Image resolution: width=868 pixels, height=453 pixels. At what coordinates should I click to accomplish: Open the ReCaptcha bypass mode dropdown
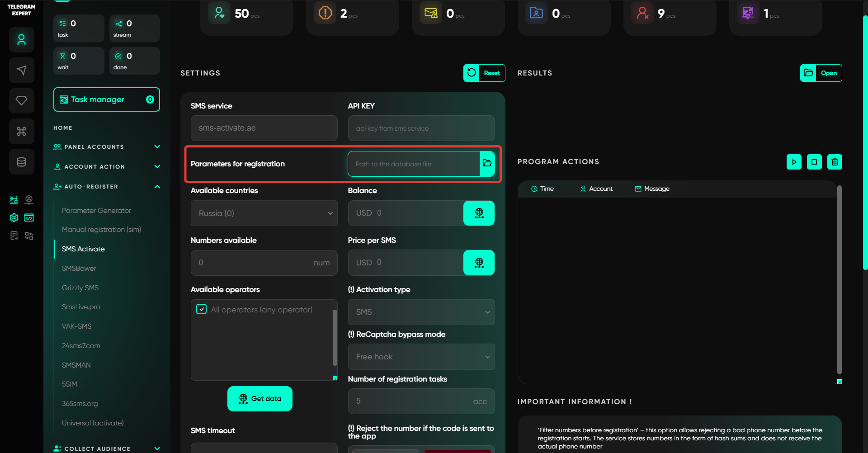(x=421, y=357)
